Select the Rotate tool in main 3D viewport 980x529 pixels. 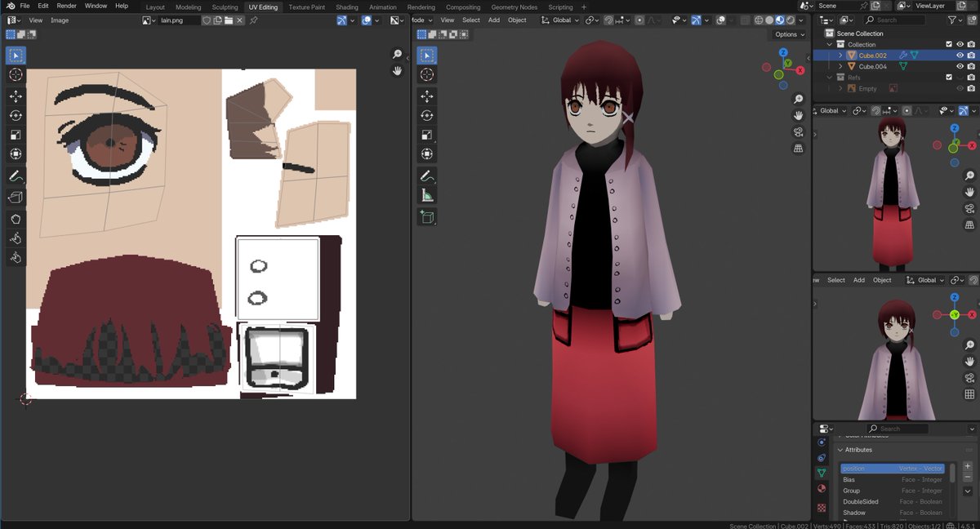click(x=427, y=116)
